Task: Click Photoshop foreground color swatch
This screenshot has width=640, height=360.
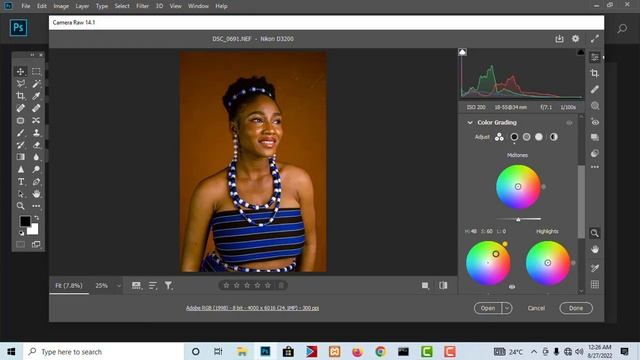Action: (25, 221)
